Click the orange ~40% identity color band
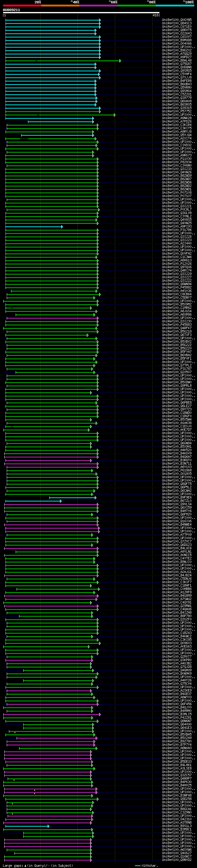This screenshot has height=868, width=197. tap(60, 6)
